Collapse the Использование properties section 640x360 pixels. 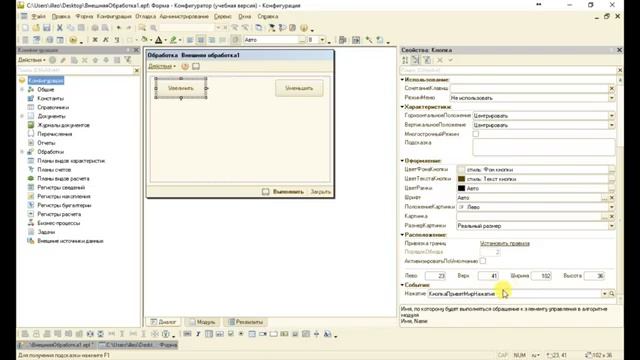click(x=402, y=80)
